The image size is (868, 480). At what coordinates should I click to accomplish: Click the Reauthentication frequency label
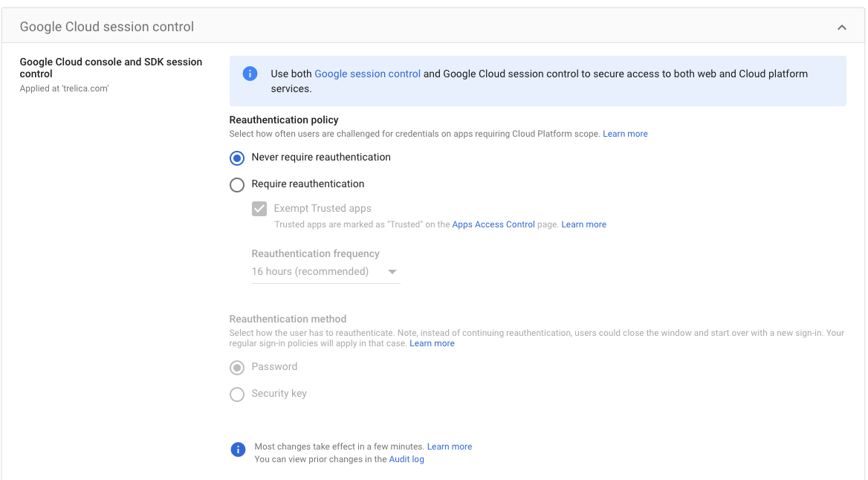316,253
